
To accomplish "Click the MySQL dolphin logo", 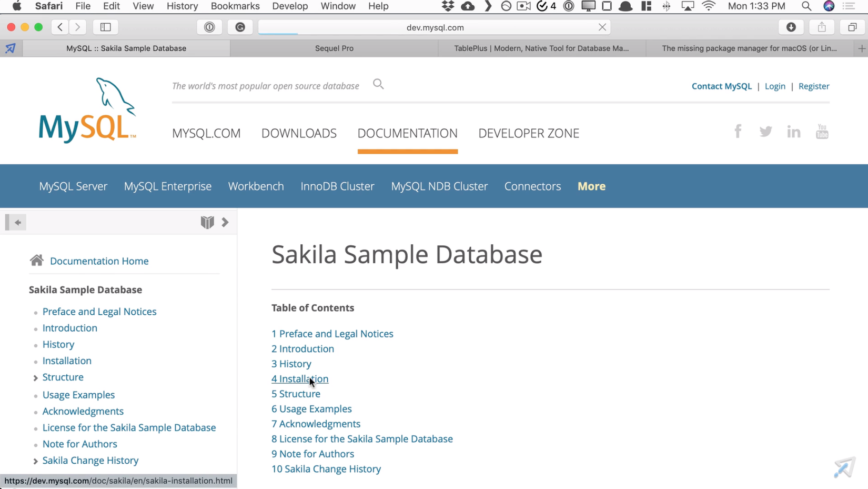I will (x=87, y=110).
